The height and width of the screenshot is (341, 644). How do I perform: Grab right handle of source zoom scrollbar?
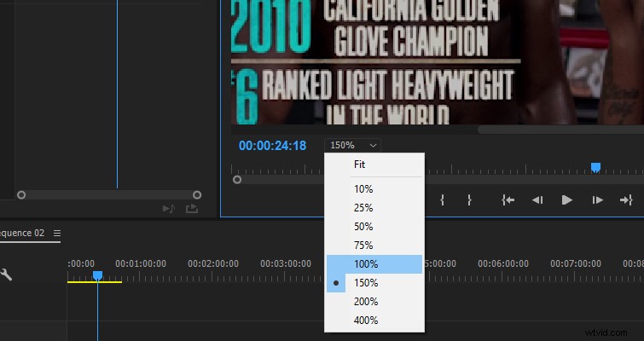coord(197,195)
